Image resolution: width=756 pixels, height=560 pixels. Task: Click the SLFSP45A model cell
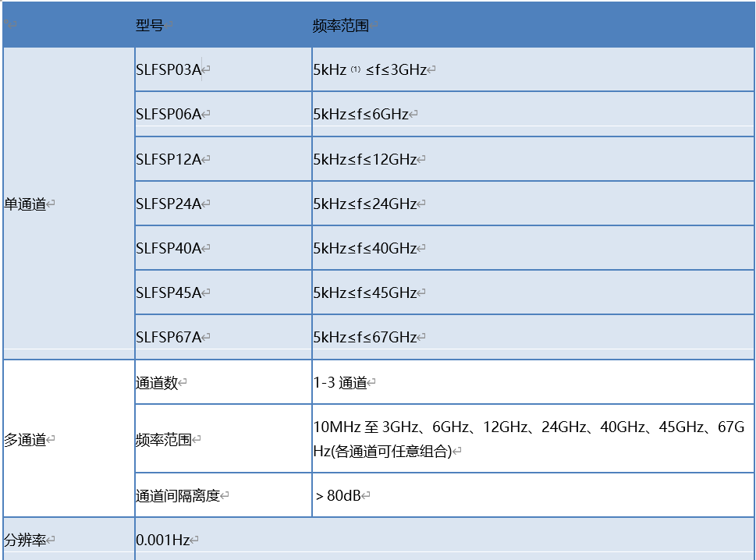coord(169,293)
